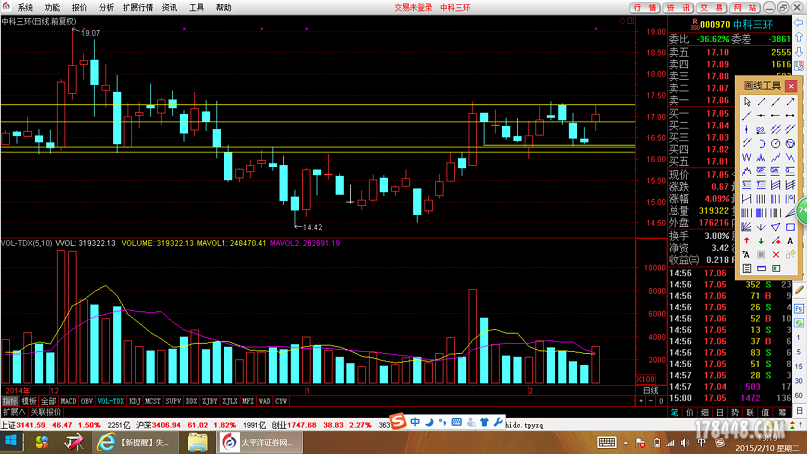Select the 笔 tick detail tab

[675, 412]
